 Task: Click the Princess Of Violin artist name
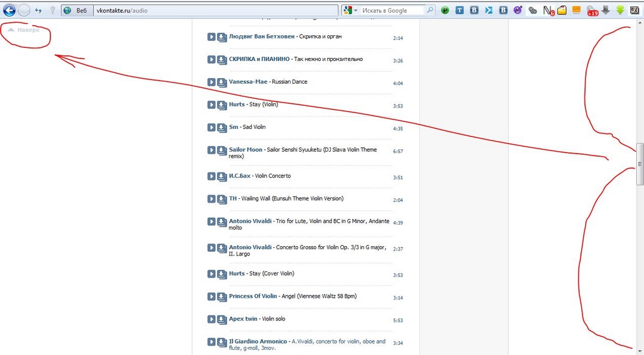pos(253,296)
